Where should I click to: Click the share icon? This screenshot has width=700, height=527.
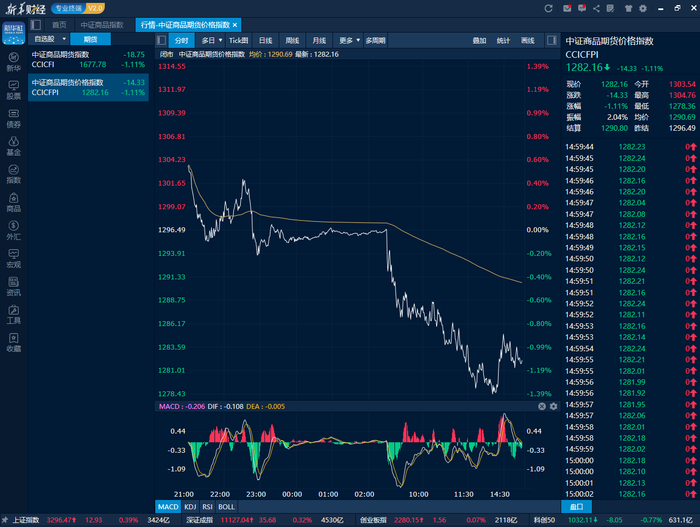[x=596, y=8]
